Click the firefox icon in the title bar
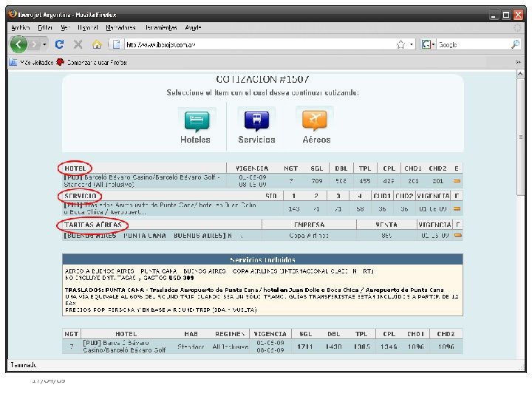Image resolution: width=532 pixels, height=399 pixels. point(13,14)
